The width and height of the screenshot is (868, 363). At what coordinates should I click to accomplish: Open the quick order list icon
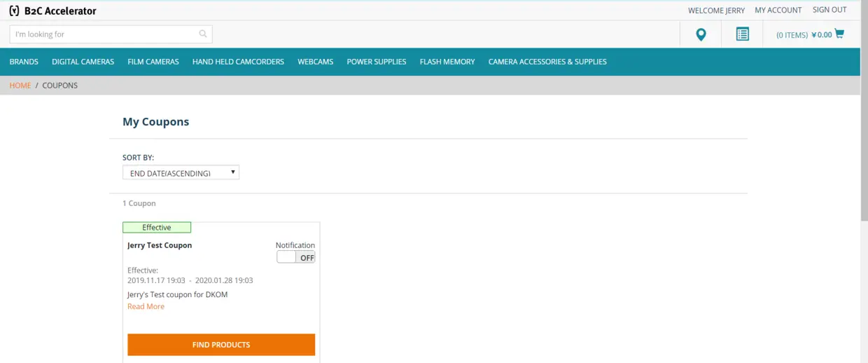pyautogui.click(x=743, y=34)
